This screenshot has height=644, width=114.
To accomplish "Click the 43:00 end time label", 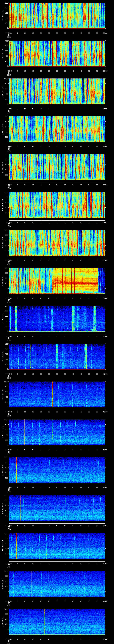I will (x=105, y=450).
